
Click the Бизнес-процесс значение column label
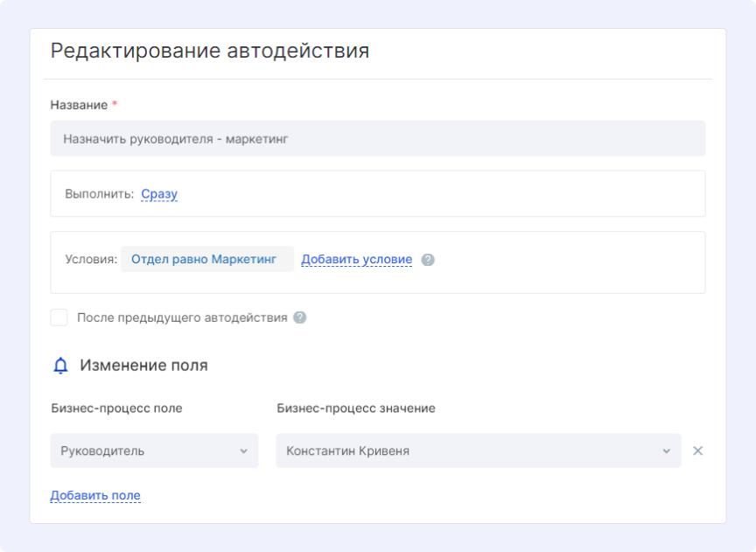355,409
